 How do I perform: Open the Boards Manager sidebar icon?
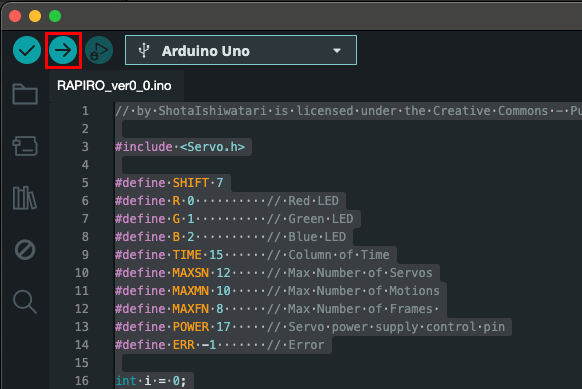(25, 146)
